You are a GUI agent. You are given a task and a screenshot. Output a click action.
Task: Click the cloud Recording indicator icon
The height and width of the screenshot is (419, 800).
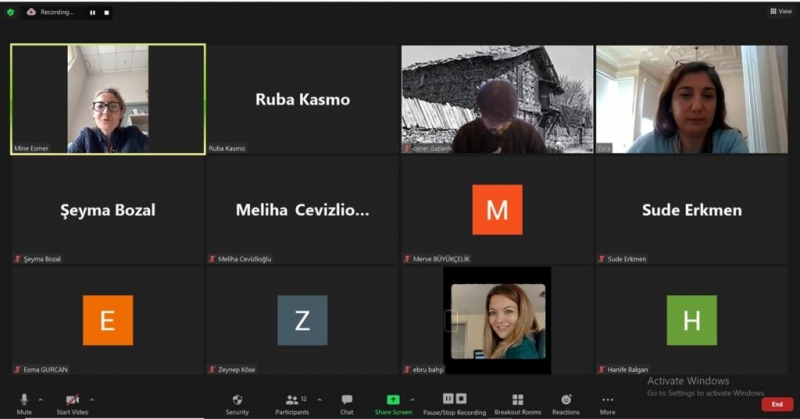[x=32, y=12]
